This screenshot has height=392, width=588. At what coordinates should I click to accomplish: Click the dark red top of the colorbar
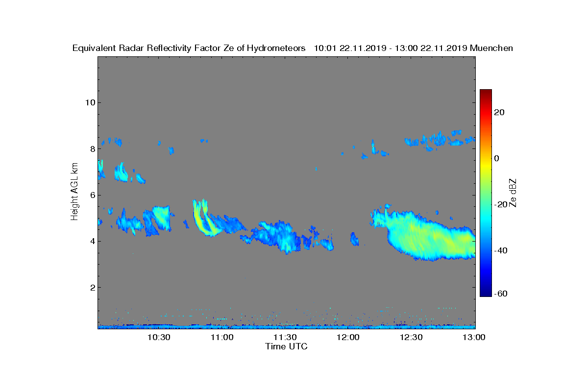[x=486, y=93]
